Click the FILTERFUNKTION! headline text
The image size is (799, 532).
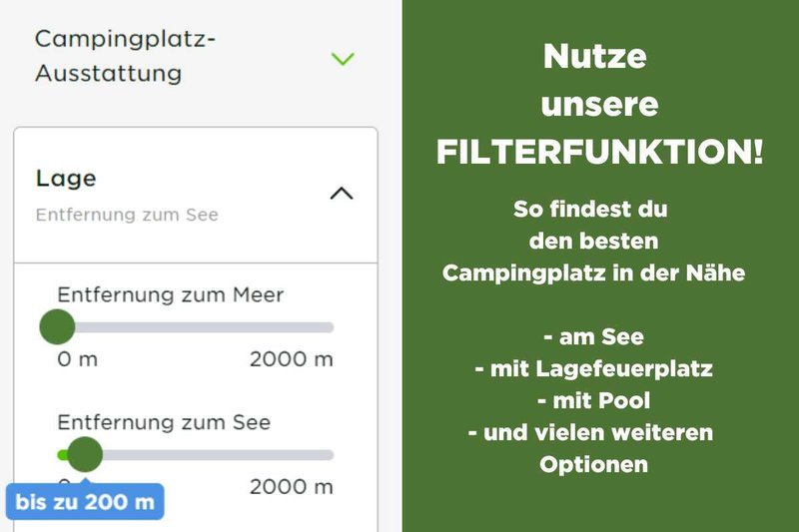point(599,153)
